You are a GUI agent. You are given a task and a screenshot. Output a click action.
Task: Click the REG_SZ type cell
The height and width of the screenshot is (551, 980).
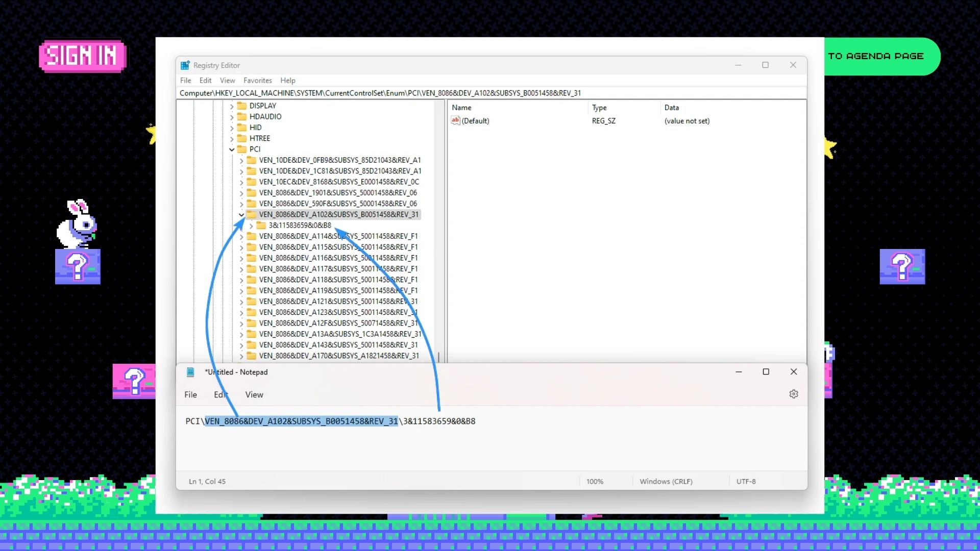pyautogui.click(x=604, y=121)
